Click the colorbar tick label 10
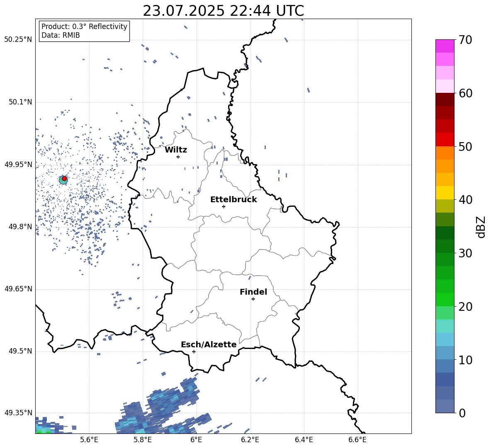This screenshot has height=448, width=491. 466,360
